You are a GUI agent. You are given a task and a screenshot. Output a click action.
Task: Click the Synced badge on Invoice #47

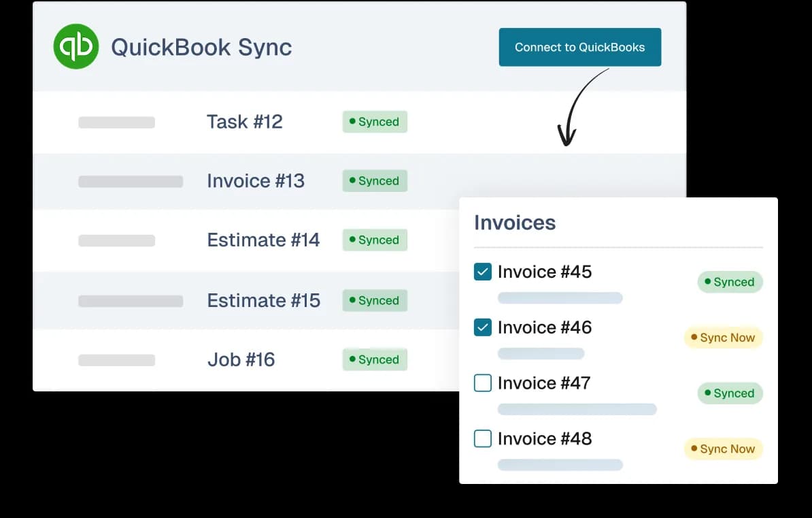coord(730,393)
